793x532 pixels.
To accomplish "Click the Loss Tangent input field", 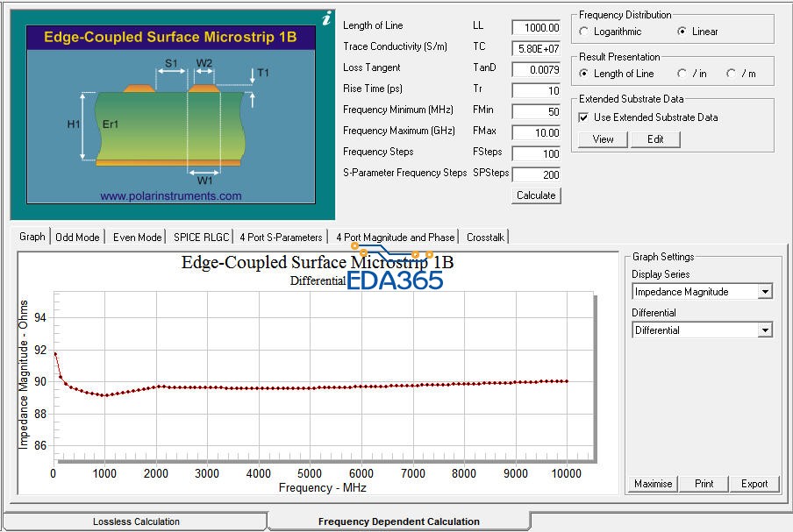I will pos(536,69).
